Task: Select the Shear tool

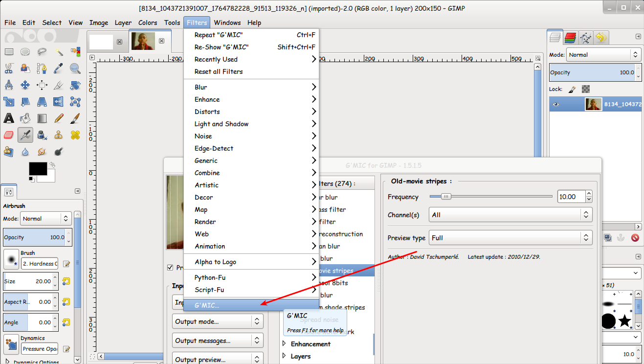Action: [x=25, y=101]
